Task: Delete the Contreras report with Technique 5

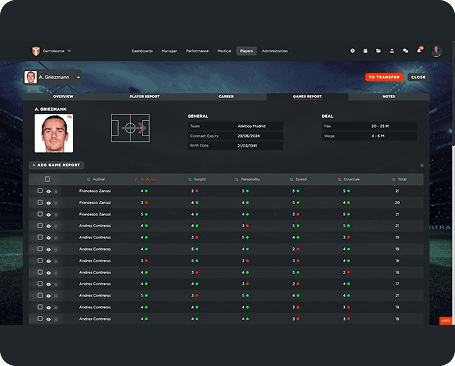Action: [x=56, y=296]
